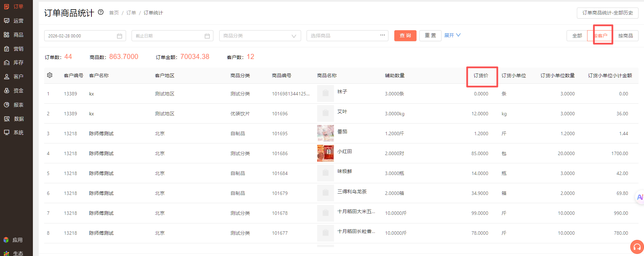Open the start date calendar picker icon

120,36
